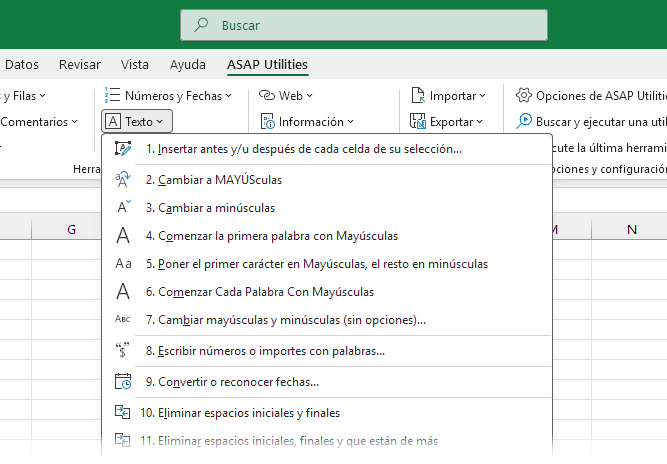Open Opciones de ASAP Utilities

(x=591, y=96)
